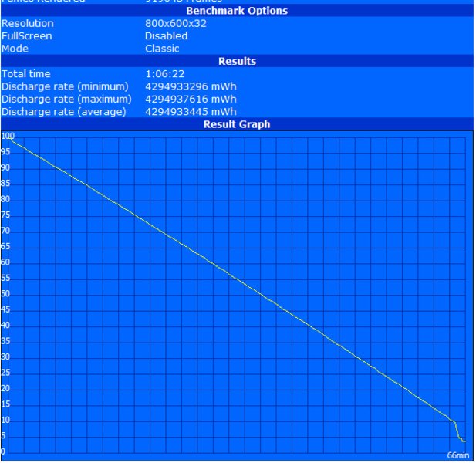476x463 pixels.
Task: Click the Results section header
Action: (237, 61)
